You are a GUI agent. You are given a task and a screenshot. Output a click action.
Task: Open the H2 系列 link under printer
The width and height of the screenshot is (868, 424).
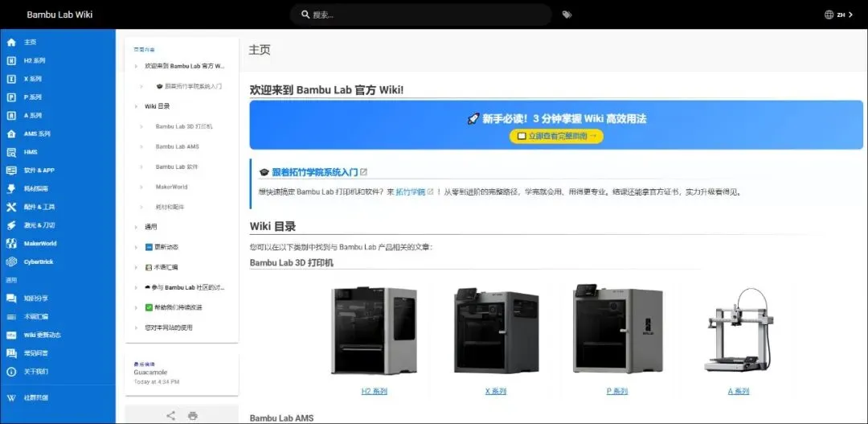click(x=375, y=391)
